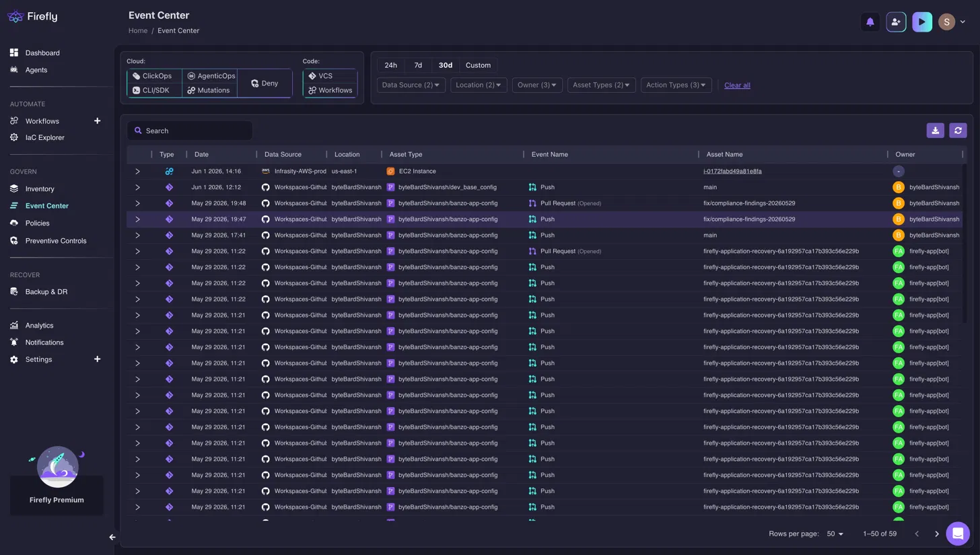Open the Rows per page dropdown
The height and width of the screenshot is (555, 980).
(835, 533)
